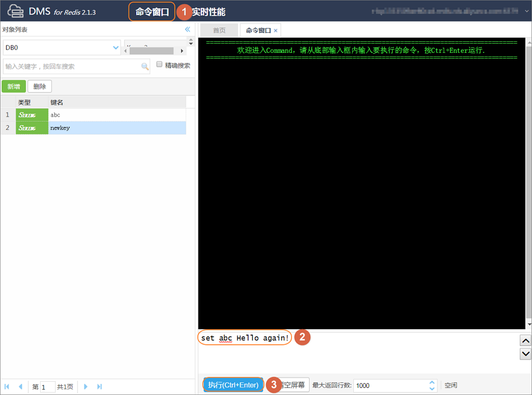Click the 空闲 status text

pos(451,385)
